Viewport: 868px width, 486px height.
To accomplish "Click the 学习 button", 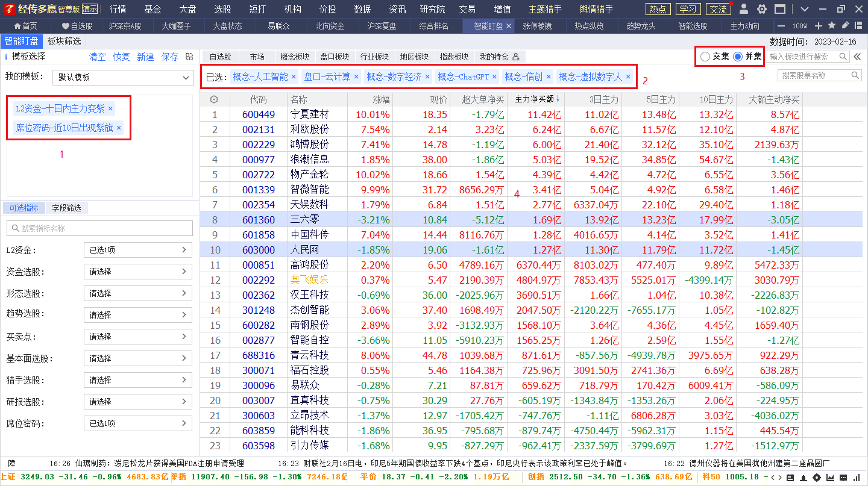I will (688, 9).
